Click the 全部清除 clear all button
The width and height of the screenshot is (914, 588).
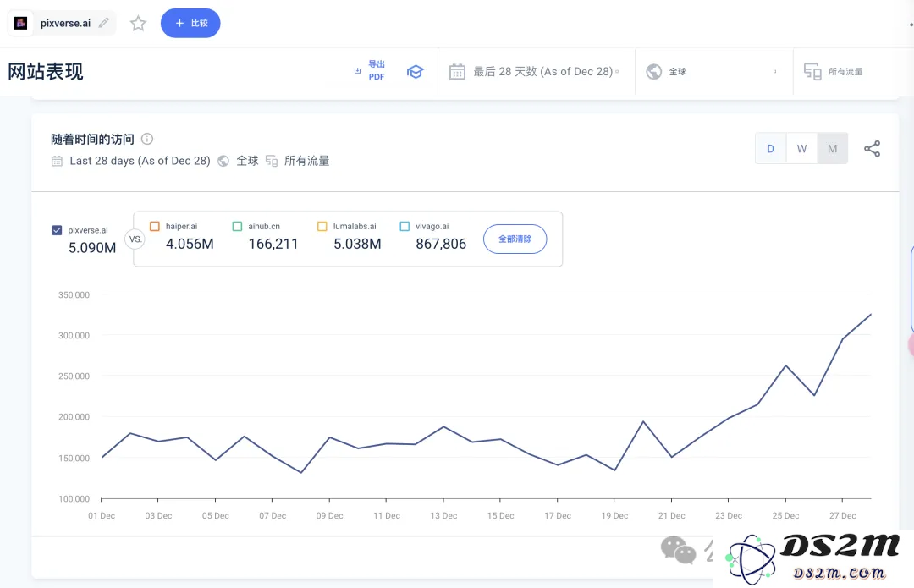(515, 239)
